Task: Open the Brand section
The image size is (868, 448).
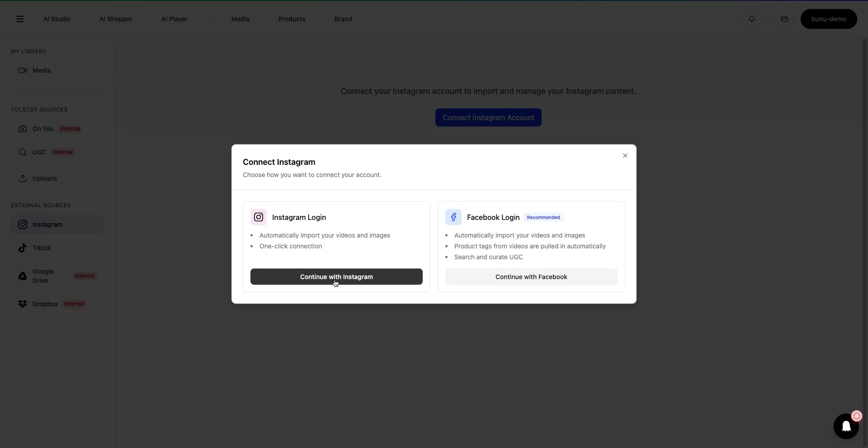Action: coord(343,19)
